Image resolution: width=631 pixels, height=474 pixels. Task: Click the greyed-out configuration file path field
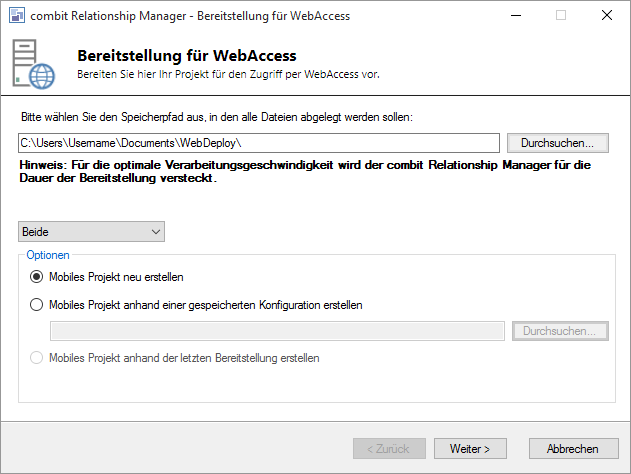[x=277, y=331]
